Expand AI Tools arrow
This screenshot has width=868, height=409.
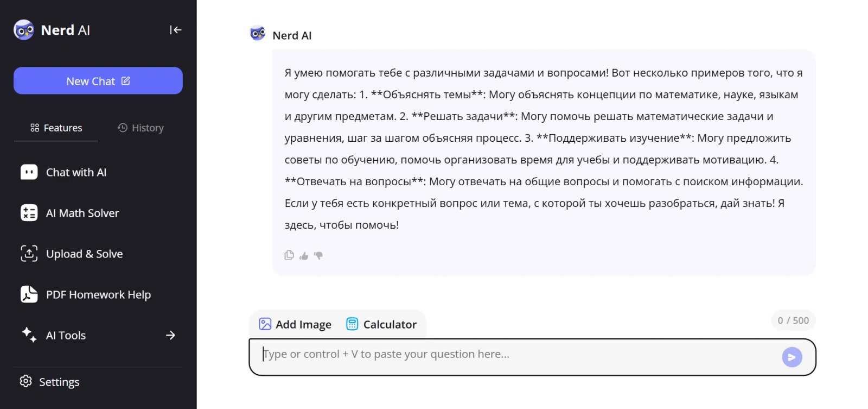coord(170,335)
